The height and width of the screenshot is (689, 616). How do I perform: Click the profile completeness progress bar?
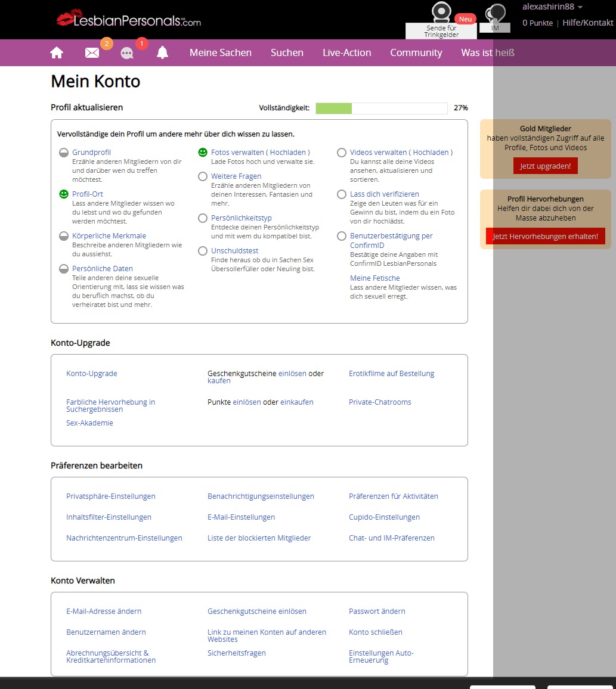point(382,108)
